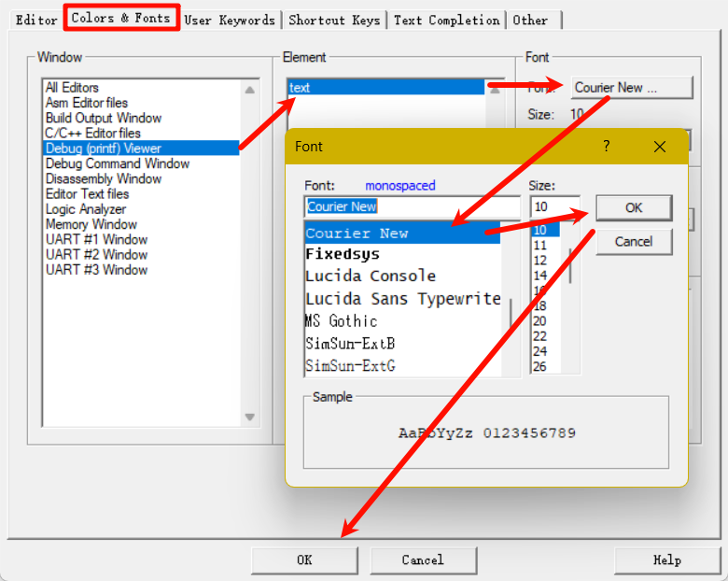Confirm Font dialog with OK
This screenshot has height=581, width=728.
coord(634,207)
